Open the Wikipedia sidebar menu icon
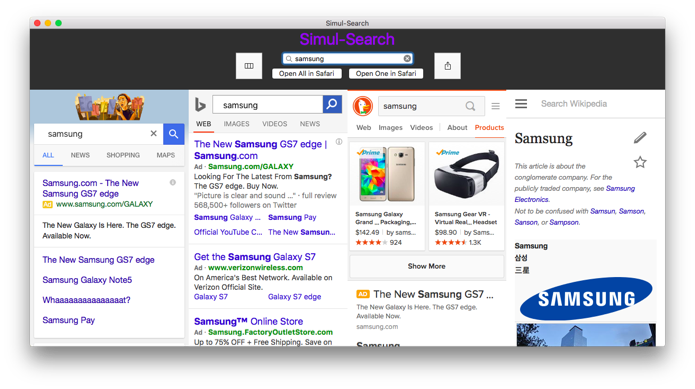Screen dimensions: 695x389 pos(521,104)
